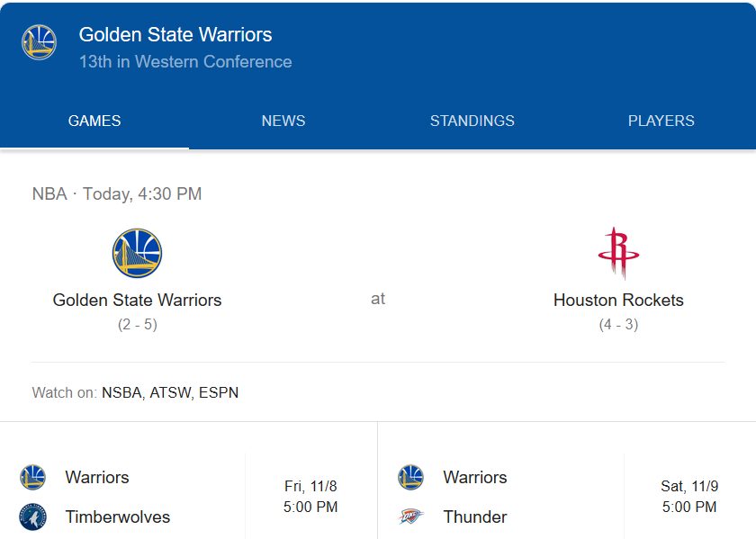Screen dimensions: 756x539
Task: Select the Houston Rockets team name
Action: (618, 300)
